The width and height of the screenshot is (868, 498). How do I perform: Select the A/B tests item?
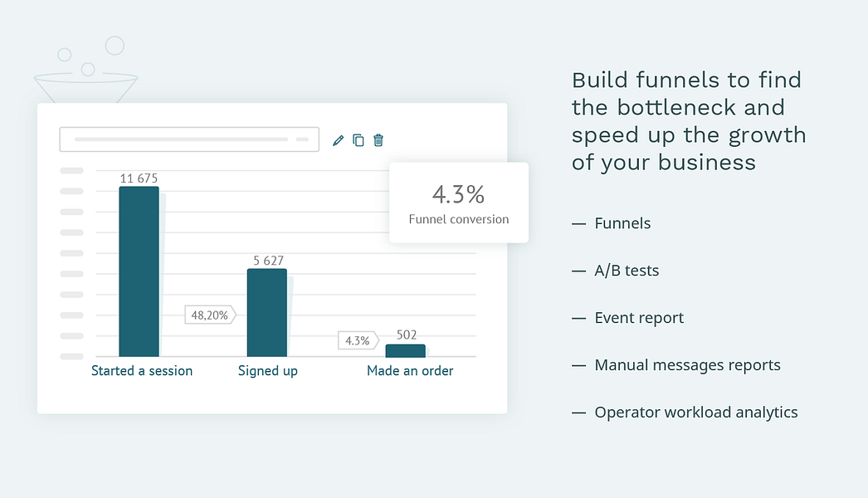coord(627,271)
